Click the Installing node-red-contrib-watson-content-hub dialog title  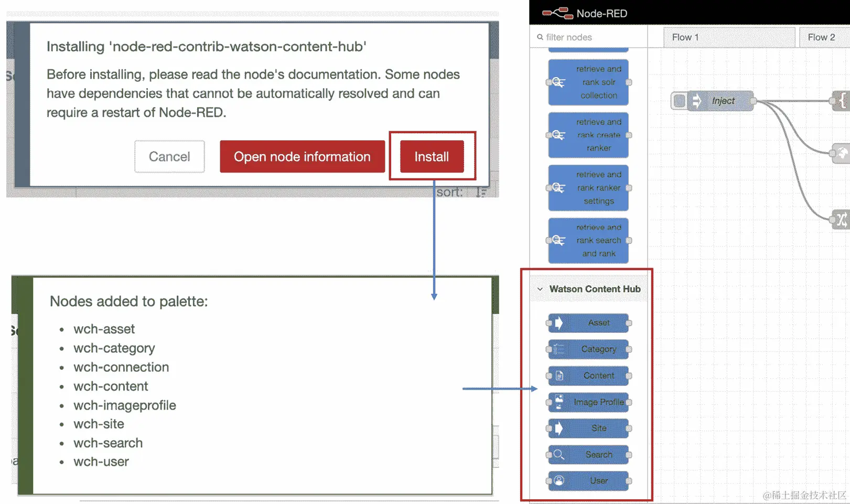pos(207,47)
